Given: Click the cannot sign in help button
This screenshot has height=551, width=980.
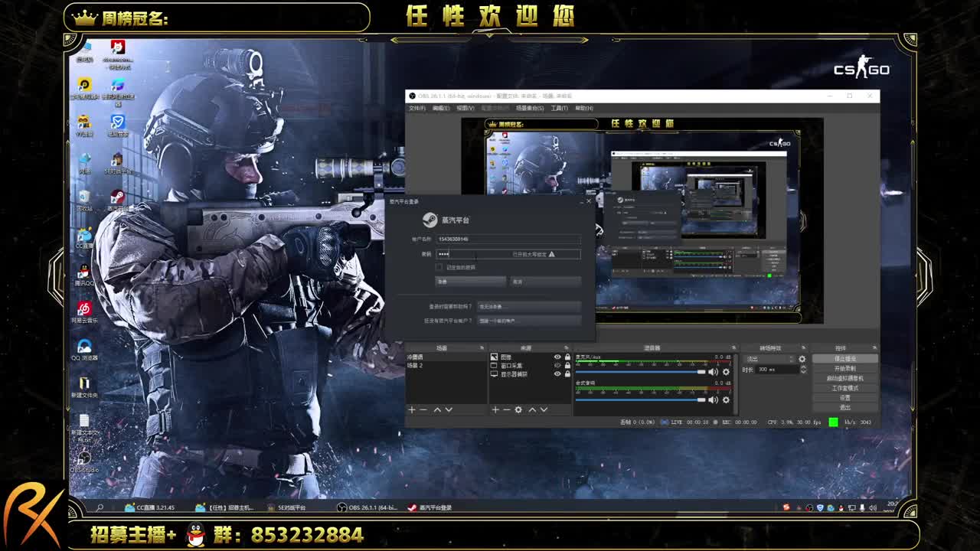Looking at the screenshot, I should click(528, 306).
